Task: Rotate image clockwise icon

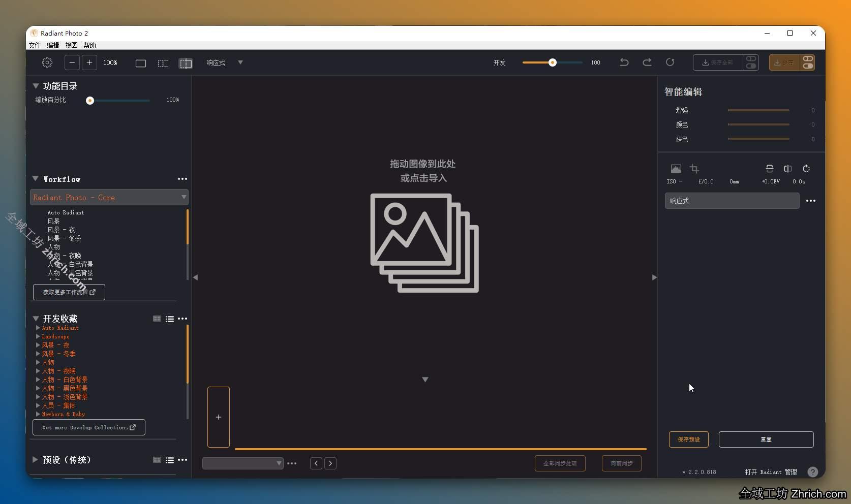Action: pyautogui.click(x=806, y=169)
